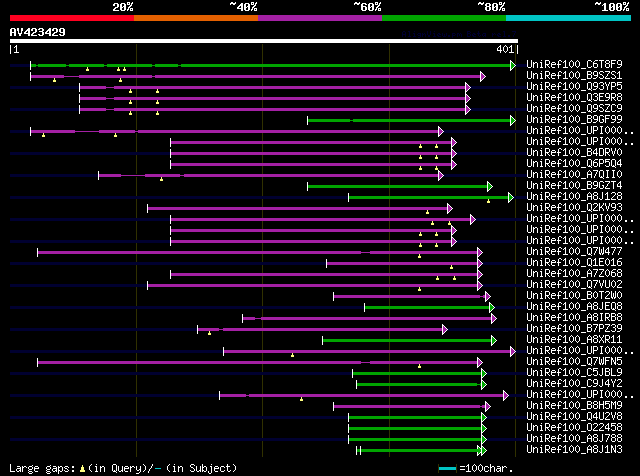Image resolution: width=640 pixels, height=476 pixels.
Task: Select the UniRef100_C9J4Y2 label
Action: (x=574, y=384)
